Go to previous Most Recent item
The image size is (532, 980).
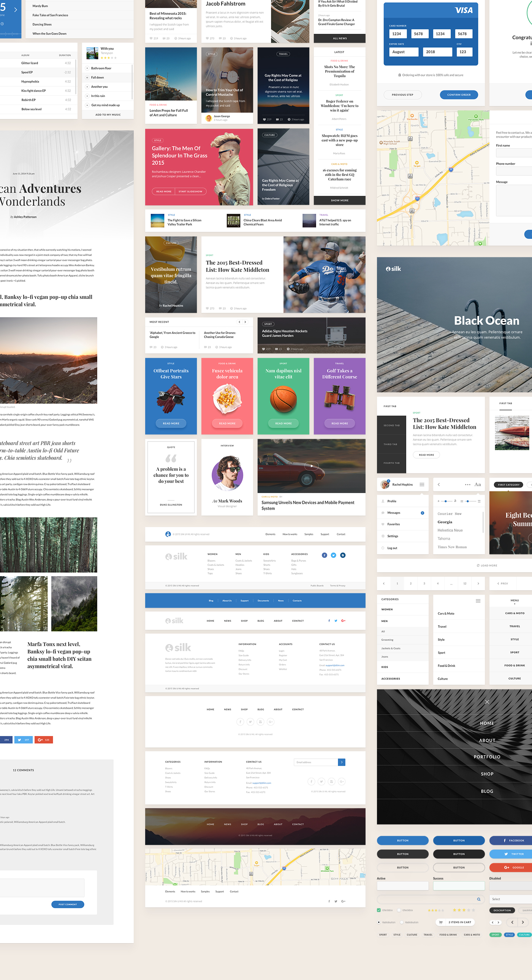tap(239, 322)
